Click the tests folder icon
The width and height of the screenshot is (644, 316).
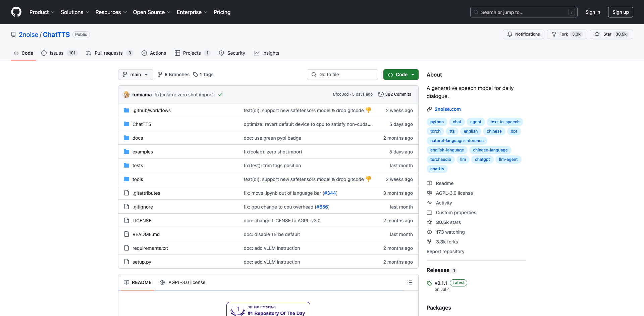click(x=126, y=166)
